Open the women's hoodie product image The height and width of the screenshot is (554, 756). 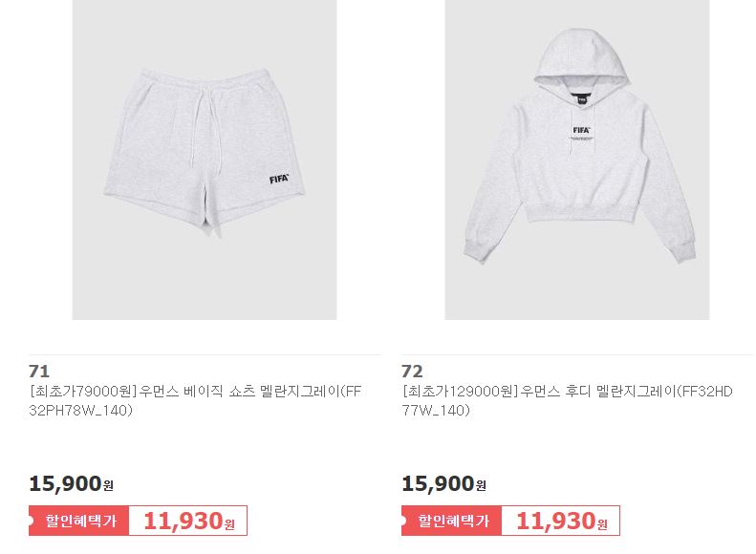[577, 160]
